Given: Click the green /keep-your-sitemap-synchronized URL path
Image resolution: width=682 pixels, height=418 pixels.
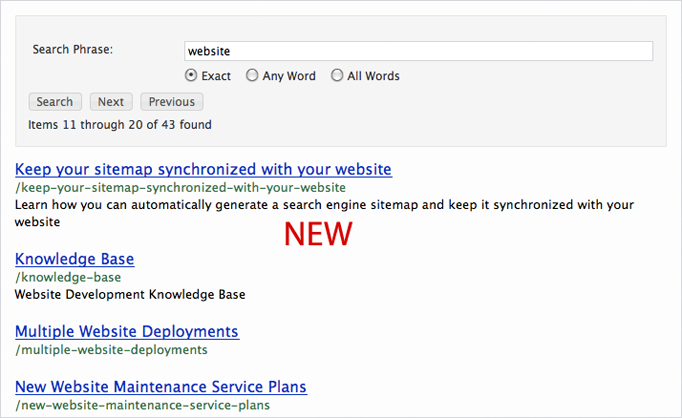Looking at the screenshot, I should 180,187.
